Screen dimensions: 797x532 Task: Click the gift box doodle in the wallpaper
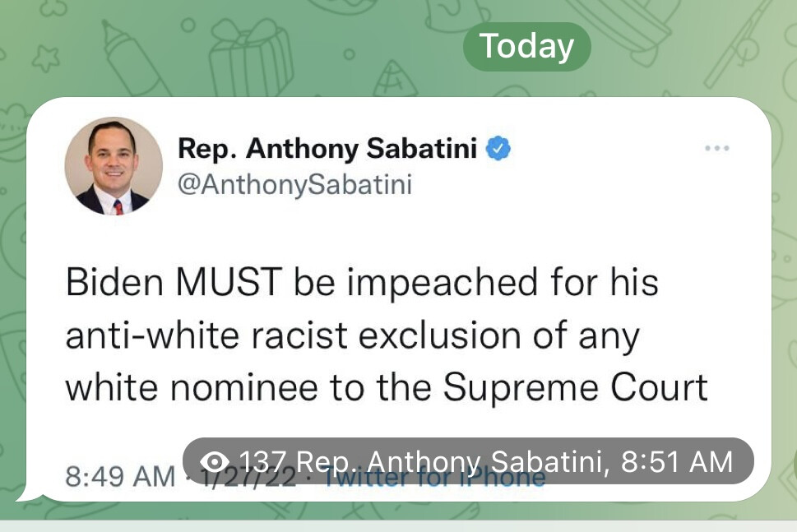pos(251,58)
